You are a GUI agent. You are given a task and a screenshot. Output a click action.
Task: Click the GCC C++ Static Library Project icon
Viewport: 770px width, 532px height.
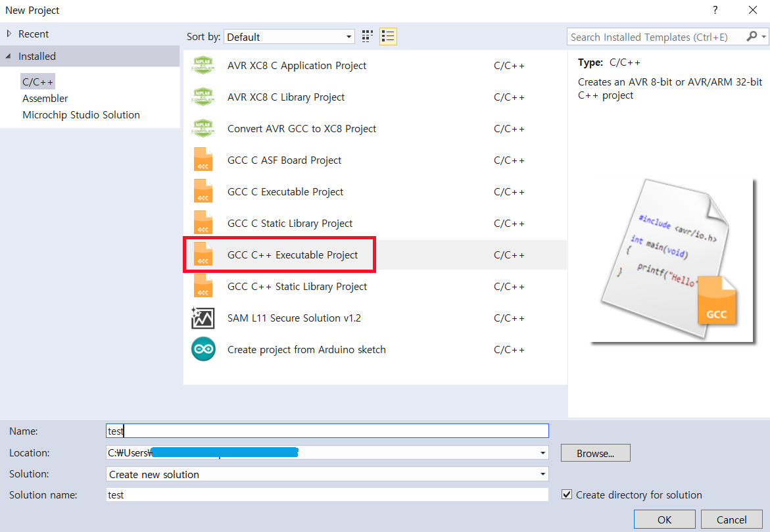[x=203, y=286]
